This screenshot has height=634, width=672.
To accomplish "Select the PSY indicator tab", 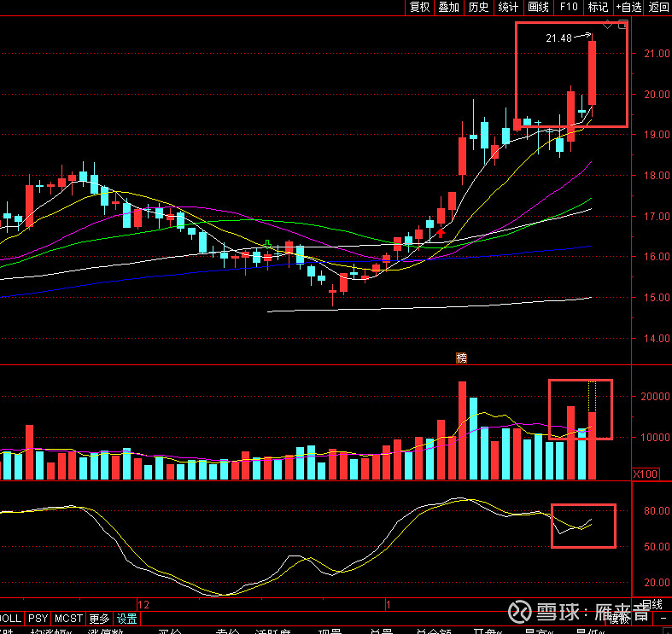I will tap(38, 619).
